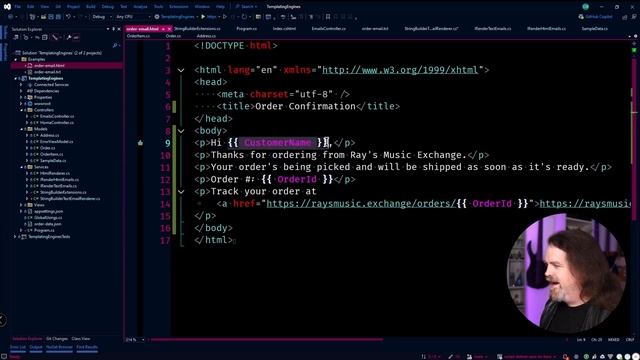Toggle auto-hide pin on Solution Explorer
640x360 pixels.
click(113, 29)
